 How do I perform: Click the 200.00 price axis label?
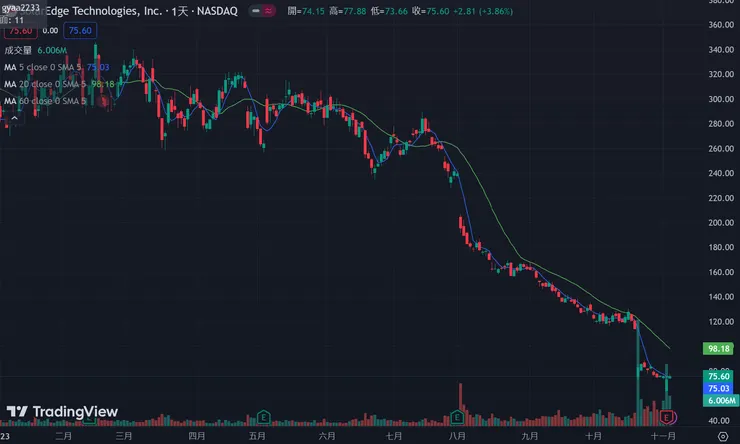[x=721, y=223]
